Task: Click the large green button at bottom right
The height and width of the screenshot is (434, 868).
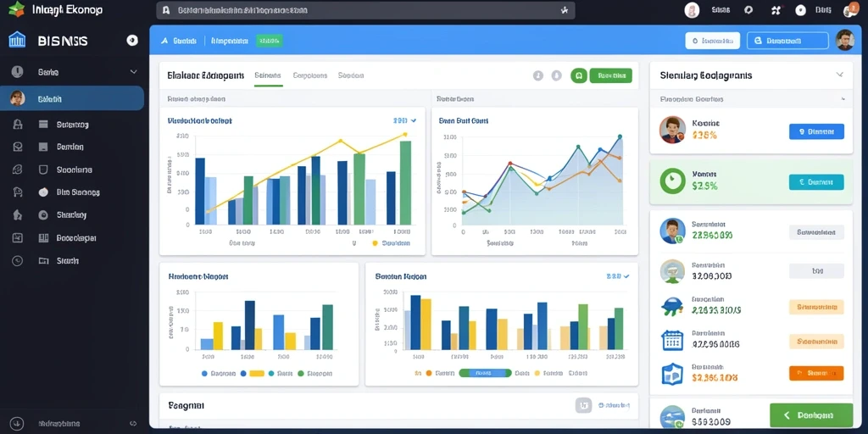Action: coord(811,415)
